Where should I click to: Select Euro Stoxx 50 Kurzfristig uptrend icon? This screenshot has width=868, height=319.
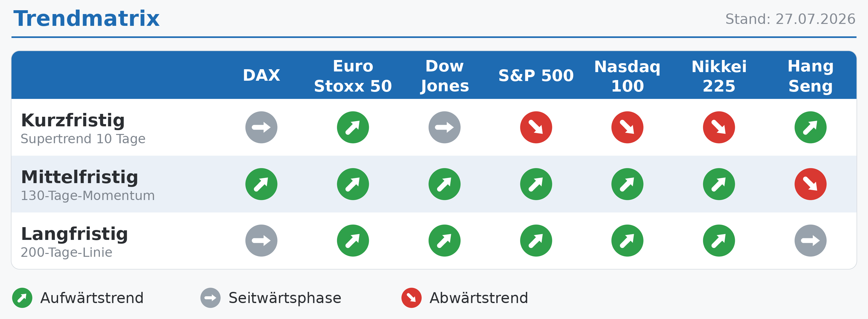click(x=353, y=127)
